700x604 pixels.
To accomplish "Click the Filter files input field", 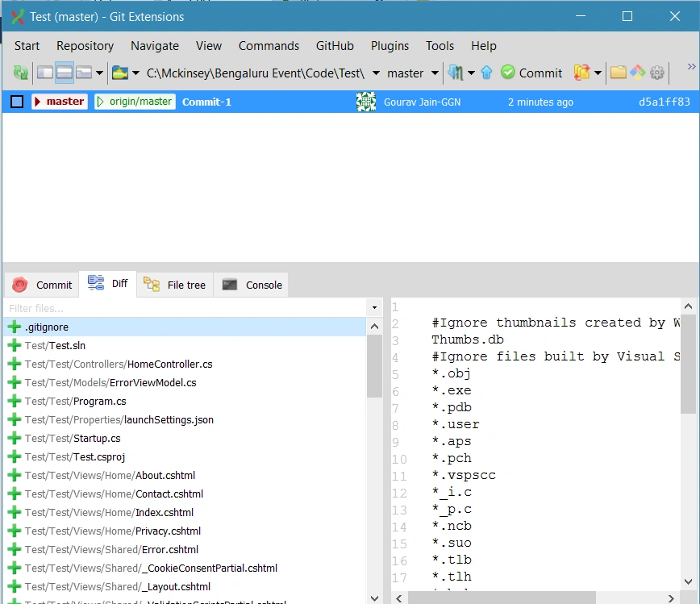I will coord(185,308).
